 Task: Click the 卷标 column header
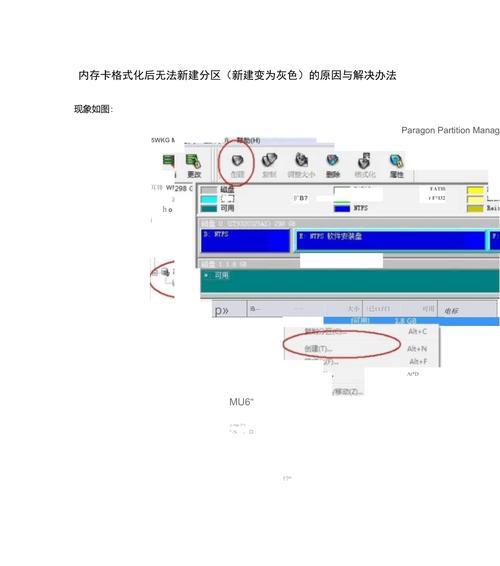tap(451, 311)
